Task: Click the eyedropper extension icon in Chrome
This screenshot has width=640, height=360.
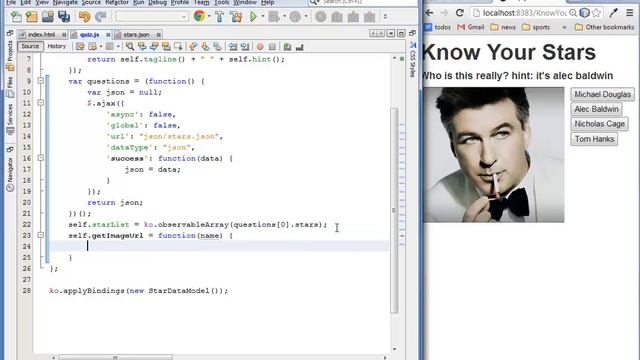Action: coord(613,13)
